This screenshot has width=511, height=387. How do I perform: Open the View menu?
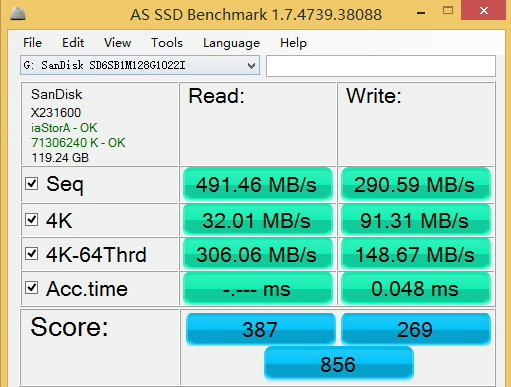pyautogui.click(x=117, y=43)
